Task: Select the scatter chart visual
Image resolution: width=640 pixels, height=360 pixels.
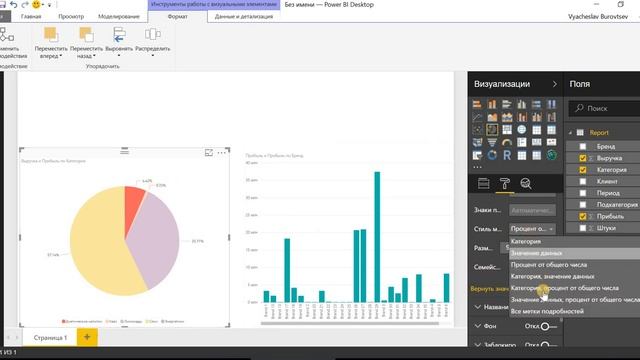Action: pos(477,130)
